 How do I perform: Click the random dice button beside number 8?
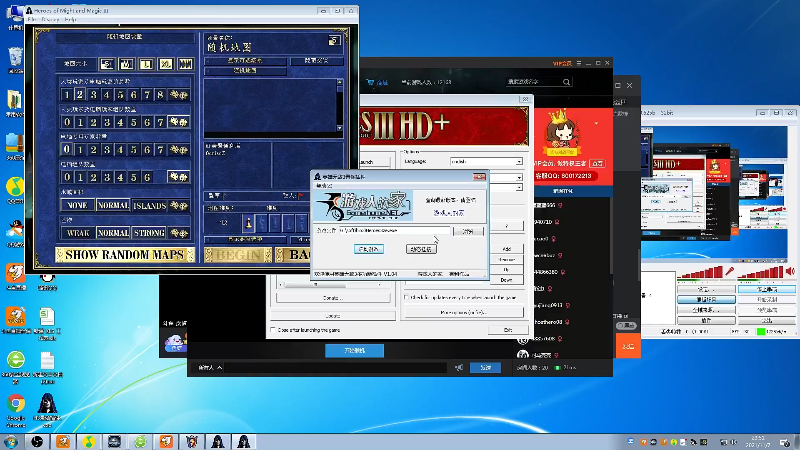click(x=179, y=94)
